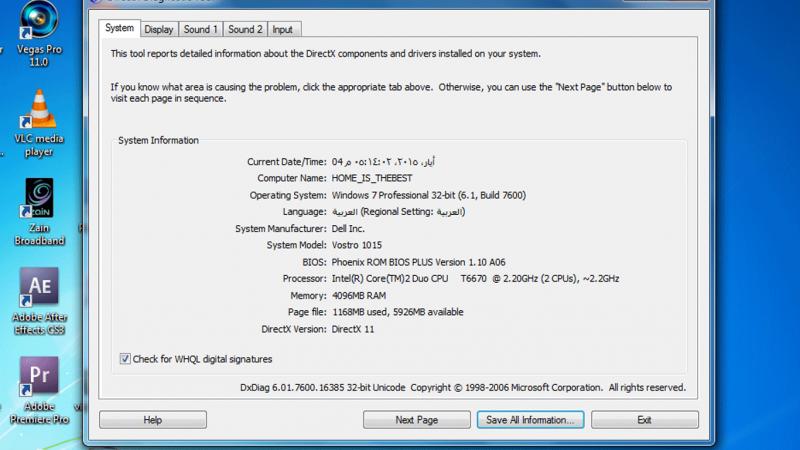This screenshot has width=800, height=450.
Task: Click the 4096MB RAM memory value
Action: click(x=359, y=295)
